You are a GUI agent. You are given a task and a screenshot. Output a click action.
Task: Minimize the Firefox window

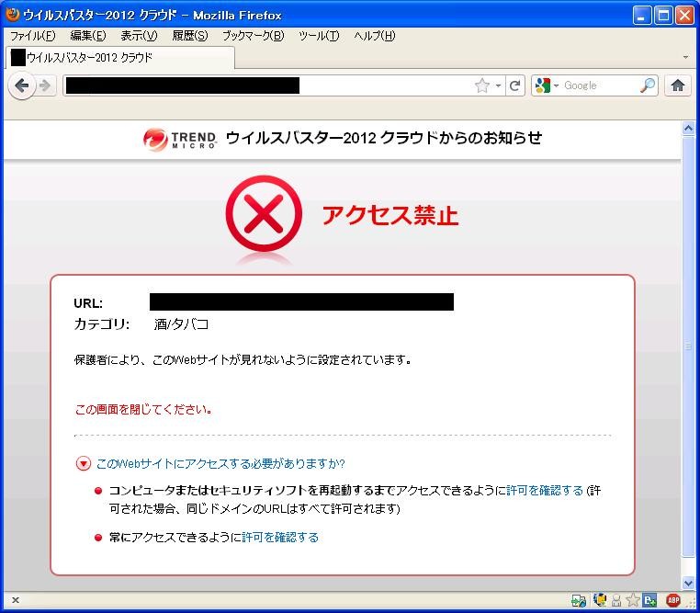tap(642, 16)
